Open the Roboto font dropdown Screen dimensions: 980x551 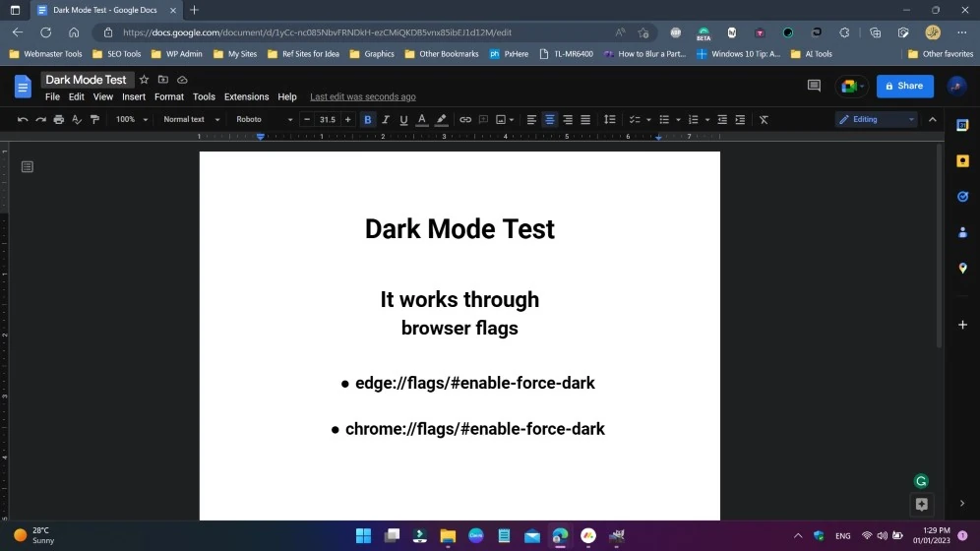(264, 120)
